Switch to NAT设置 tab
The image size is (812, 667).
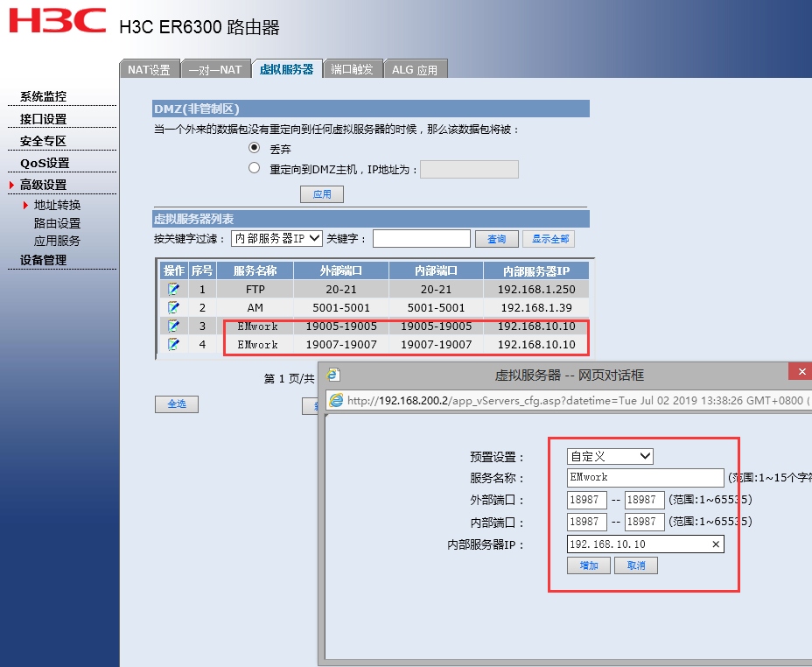[150, 69]
